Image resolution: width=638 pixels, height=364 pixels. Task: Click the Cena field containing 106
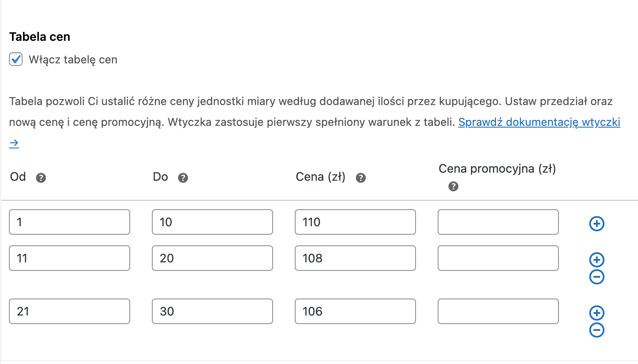click(x=355, y=311)
